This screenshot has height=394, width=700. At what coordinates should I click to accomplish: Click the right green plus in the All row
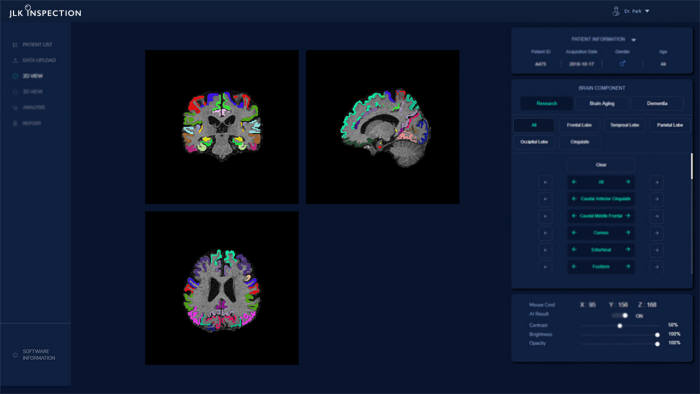pyautogui.click(x=628, y=182)
